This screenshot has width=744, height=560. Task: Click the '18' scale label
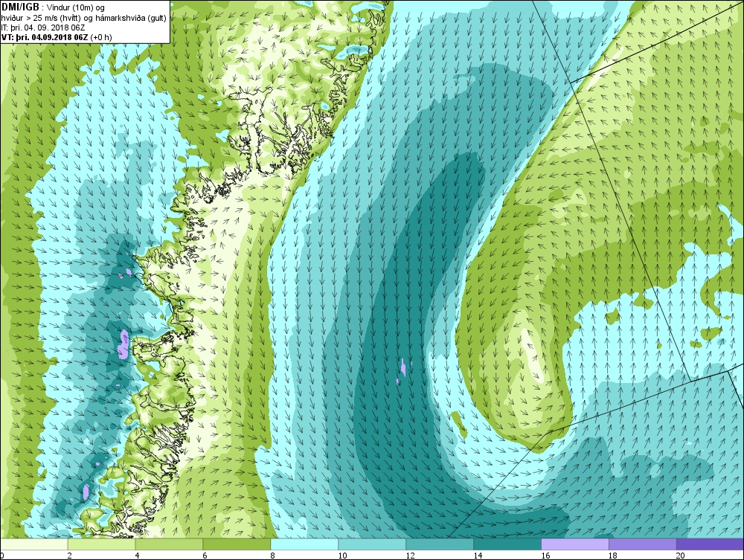click(x=613, y=556)
